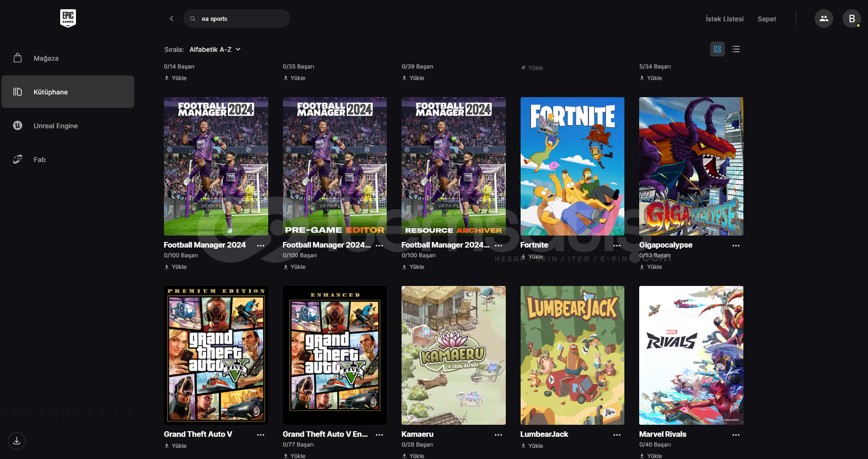
Task: Click the "LumbearJack" game title
Action: point(544,434)
